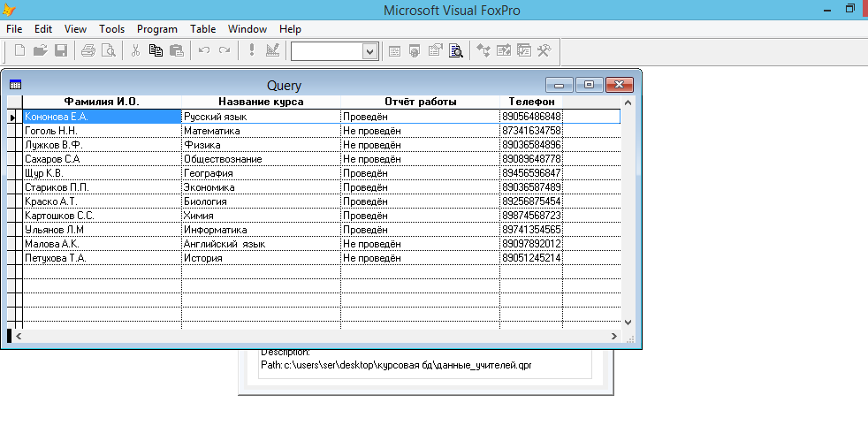Click the Русский язык cell
This screenshot has width=868, height=433.
pyautogui.click(x=261, y=117)
